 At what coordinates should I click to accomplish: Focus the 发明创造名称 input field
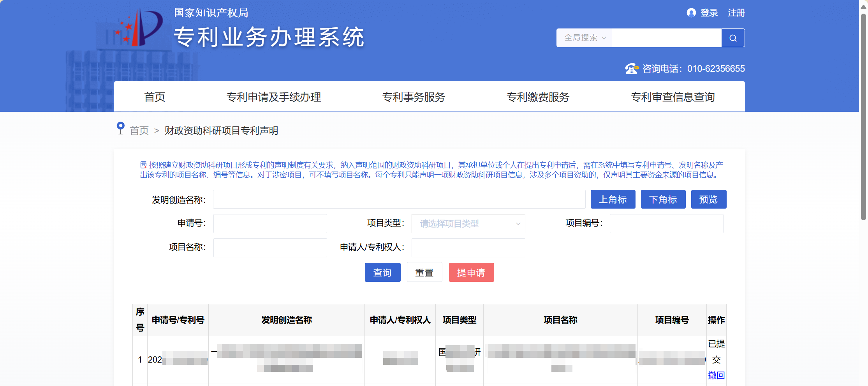[x=399, y=199]
